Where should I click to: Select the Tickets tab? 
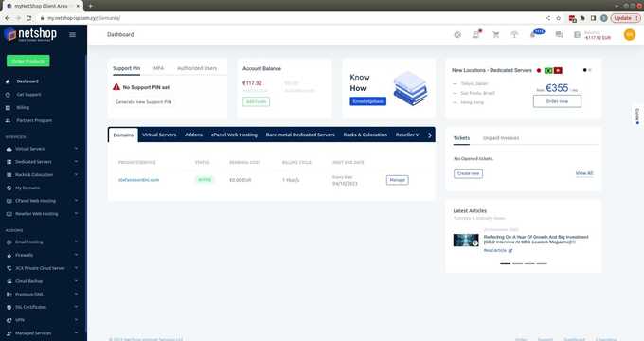(461, 138)
